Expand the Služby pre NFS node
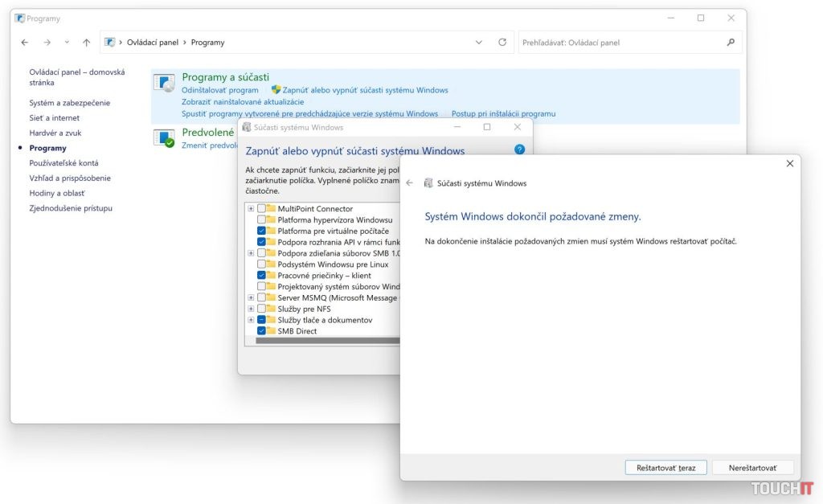This screenshot has width=823, height=504. point(251,309)
